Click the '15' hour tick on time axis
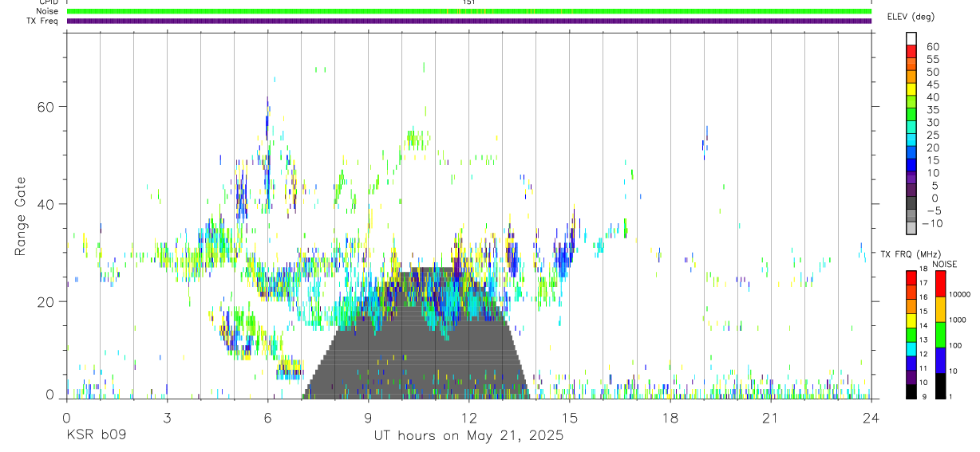980x452 pixels. pyautogui.click(x=569, y=417)
